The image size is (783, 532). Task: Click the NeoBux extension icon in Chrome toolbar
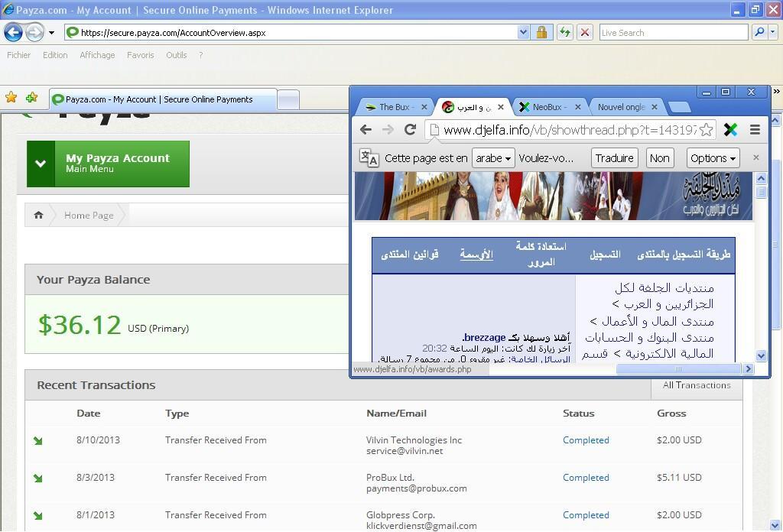(730, 130)
